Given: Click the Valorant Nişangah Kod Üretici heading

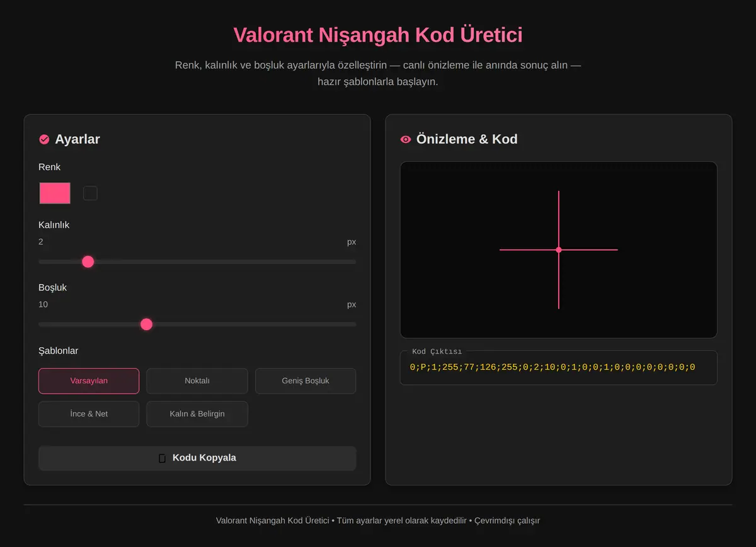Looking at the screenshot, I should pyautogui.click(x=378, y=35).
